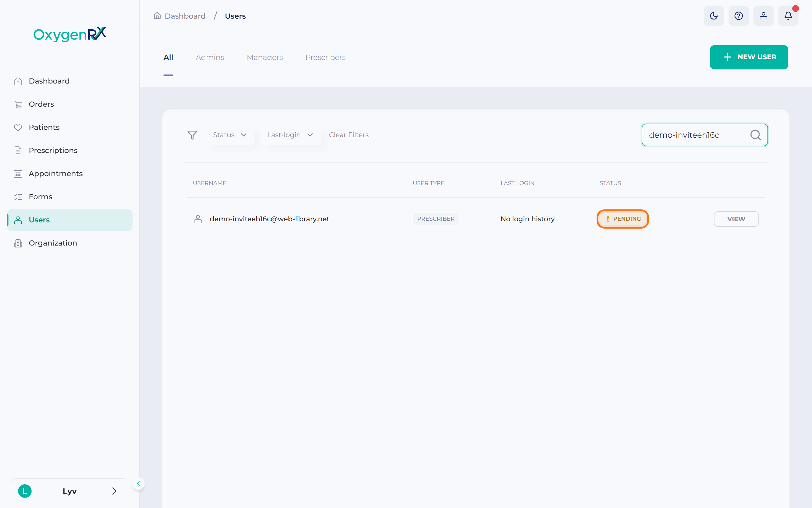Click the 'No login history' cell
812x508 pixels.
pos(528,219)
